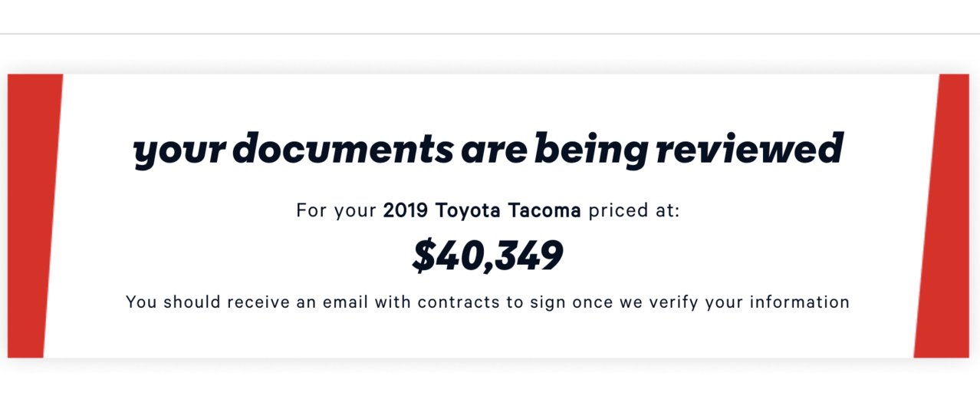Click the word 'Toyota' in the vehicle name

(x=468, y=211)
